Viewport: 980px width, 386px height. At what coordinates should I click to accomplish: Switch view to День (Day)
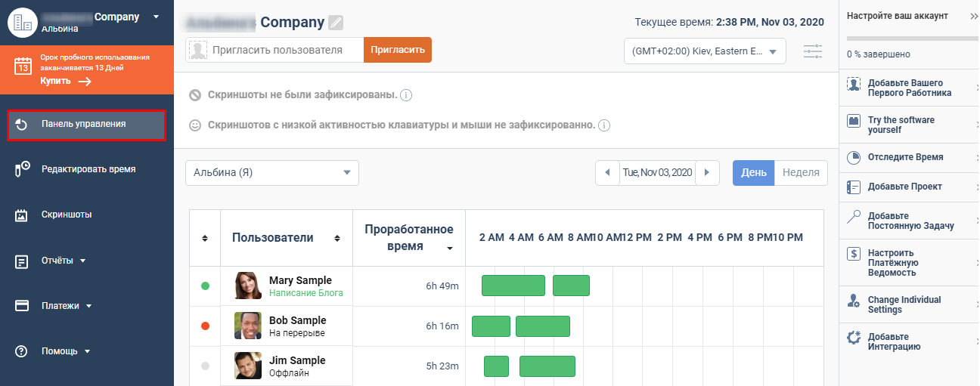tap(753, 172)
